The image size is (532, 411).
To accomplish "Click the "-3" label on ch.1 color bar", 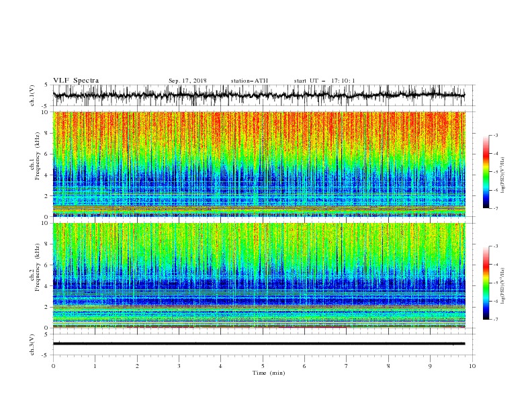I will click(495, 135).
